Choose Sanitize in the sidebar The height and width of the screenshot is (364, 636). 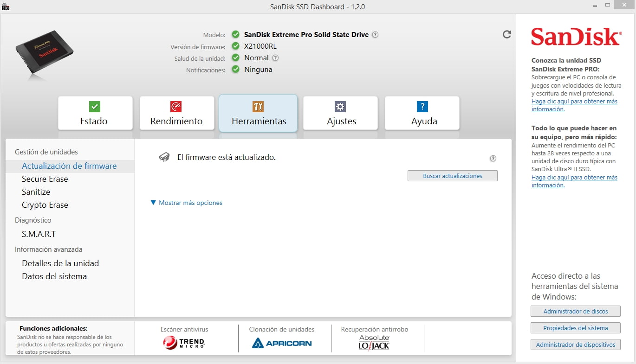[36, 192]
